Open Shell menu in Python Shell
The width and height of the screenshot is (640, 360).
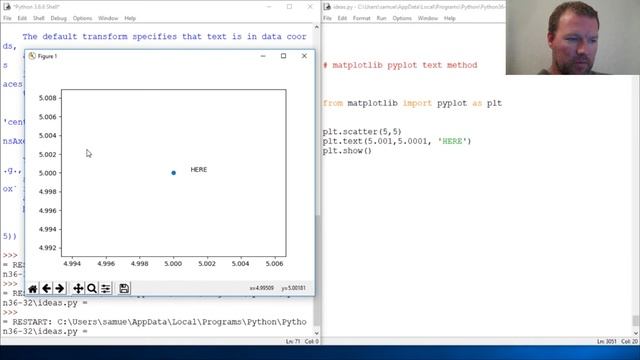tap(38, 18)
